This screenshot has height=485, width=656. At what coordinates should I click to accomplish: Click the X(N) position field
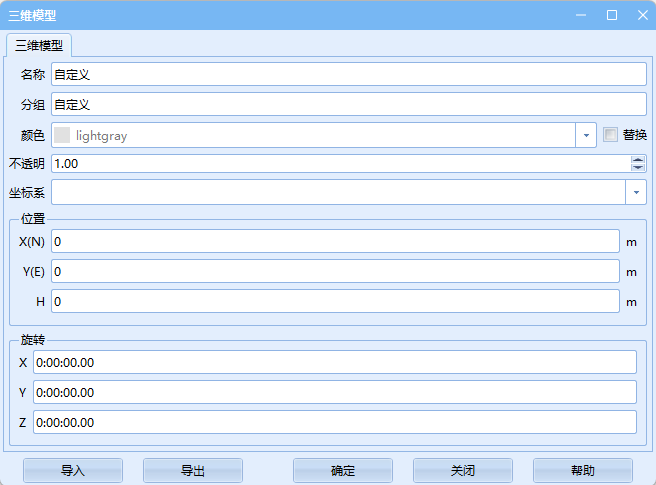[335, 242]
